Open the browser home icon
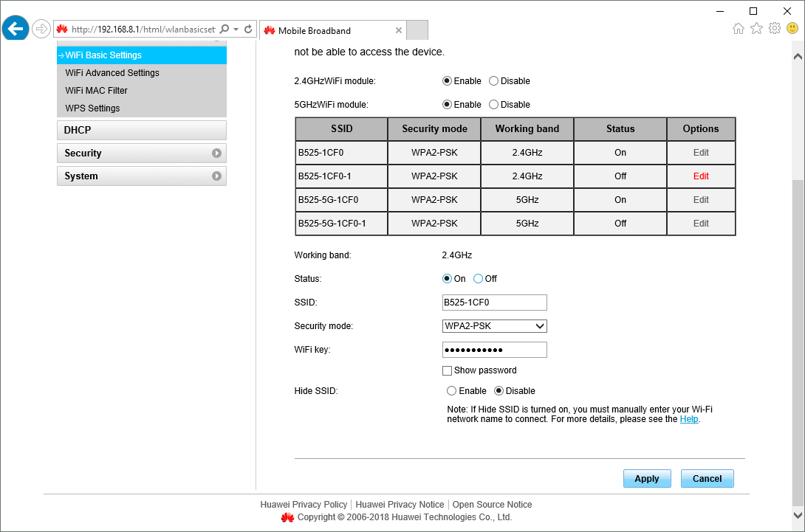Screen dimensions: 805x532 (738, 29)
